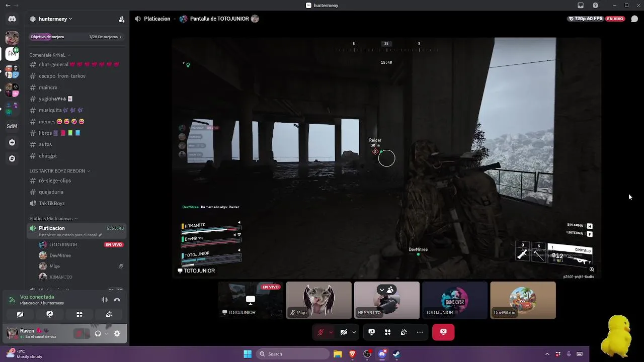Viewport: 644px width, 362px height.
Task: Open the discover servers compass icon
Action: click(x=12, y=158)
